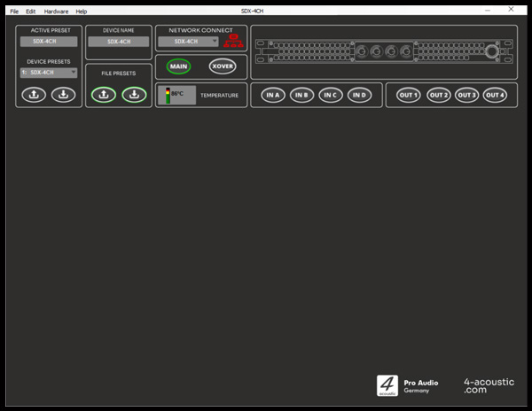Click the IN D channel button
The image size is (532, 411).
(359, 95)
